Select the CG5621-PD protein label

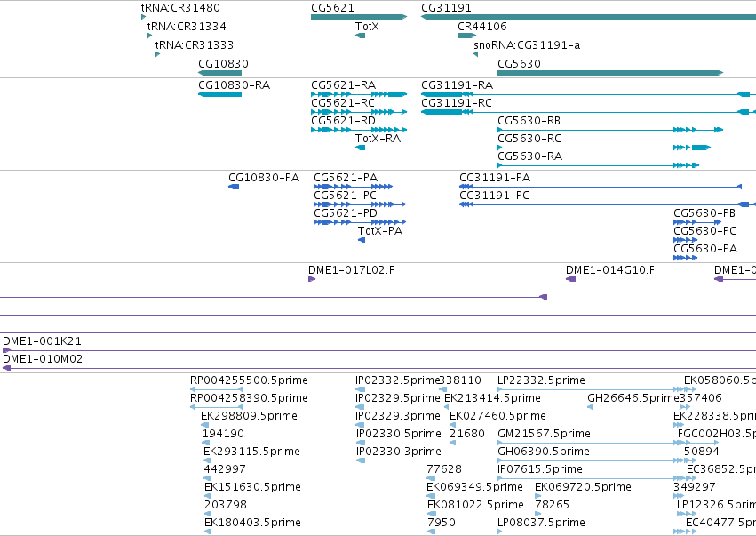point(346,213)
